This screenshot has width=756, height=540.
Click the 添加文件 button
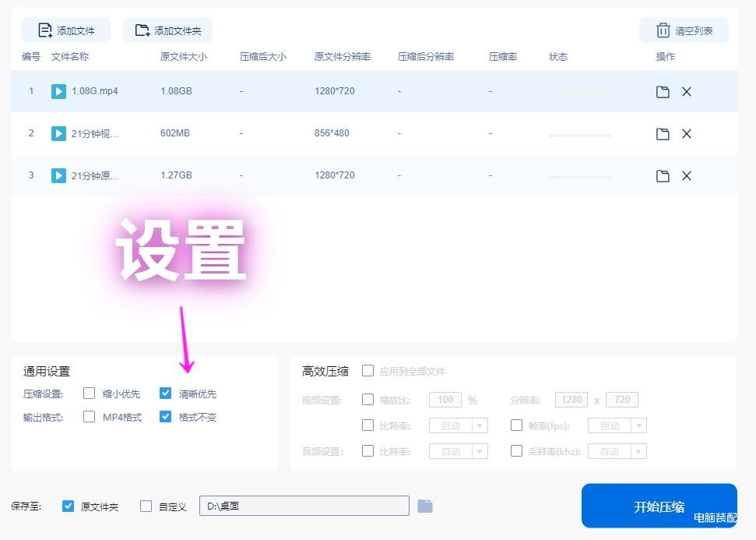[x=65, y=30]
